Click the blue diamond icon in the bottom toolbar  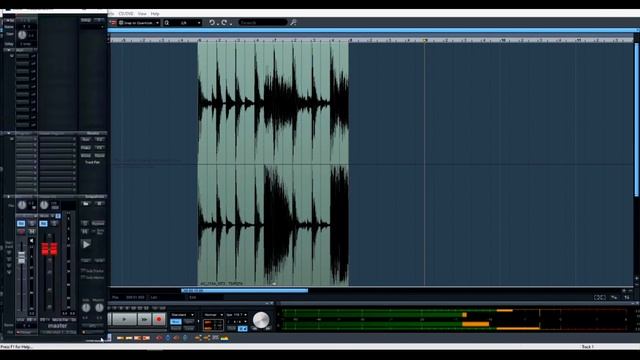click(x=168, y=338)
